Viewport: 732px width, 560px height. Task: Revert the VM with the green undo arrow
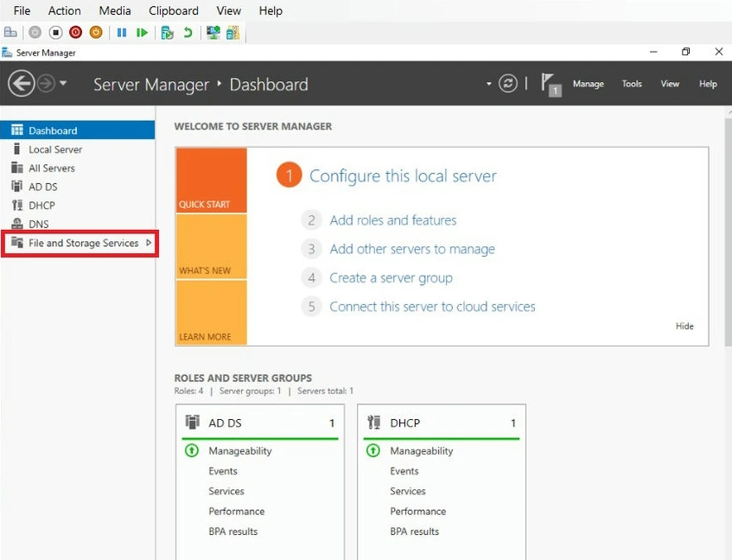(x=188, y=32)
